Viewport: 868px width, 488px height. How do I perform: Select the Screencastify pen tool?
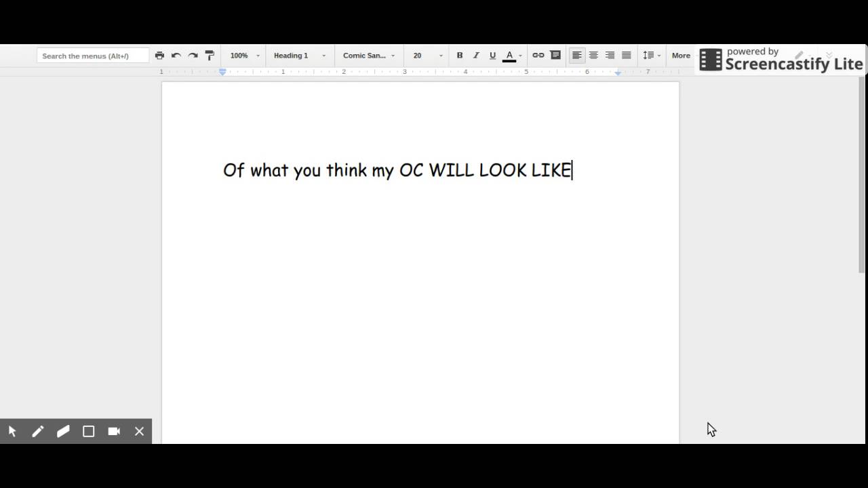[x=38, y=431]
